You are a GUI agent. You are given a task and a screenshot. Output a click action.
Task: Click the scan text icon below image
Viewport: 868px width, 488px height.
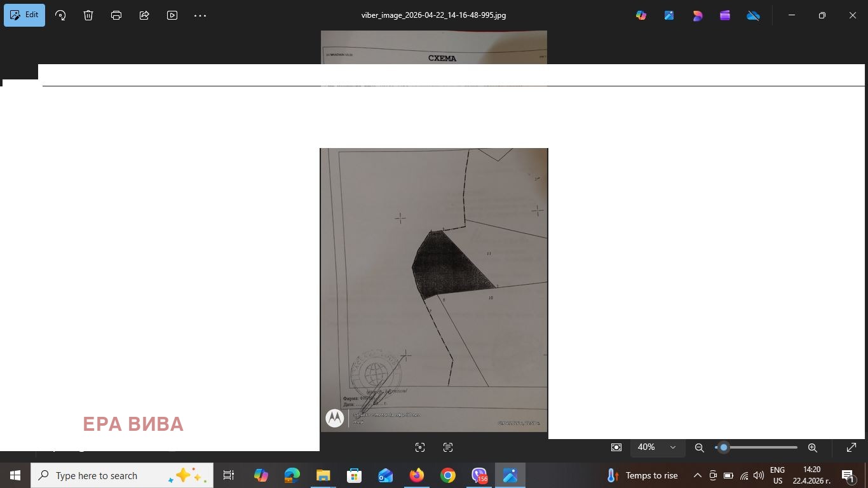448,447
